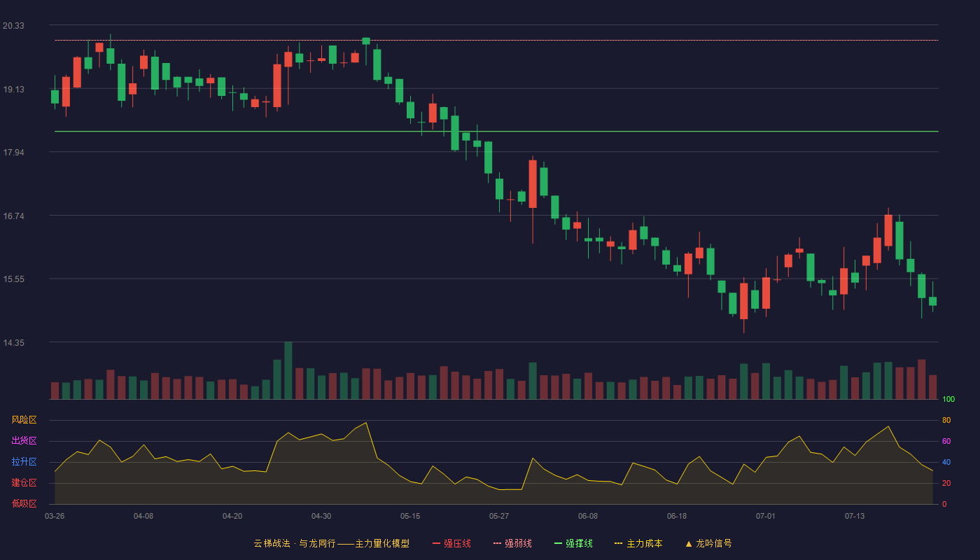This screenshot has height=560, width=980.
Task: Click the 04-20 date label
Action: click(232, 516)
